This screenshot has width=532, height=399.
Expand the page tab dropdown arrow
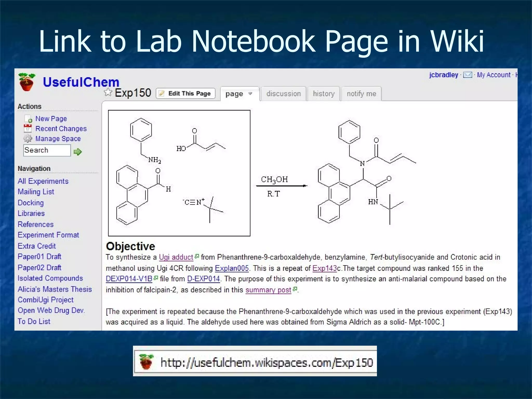(x=250, y=94)
